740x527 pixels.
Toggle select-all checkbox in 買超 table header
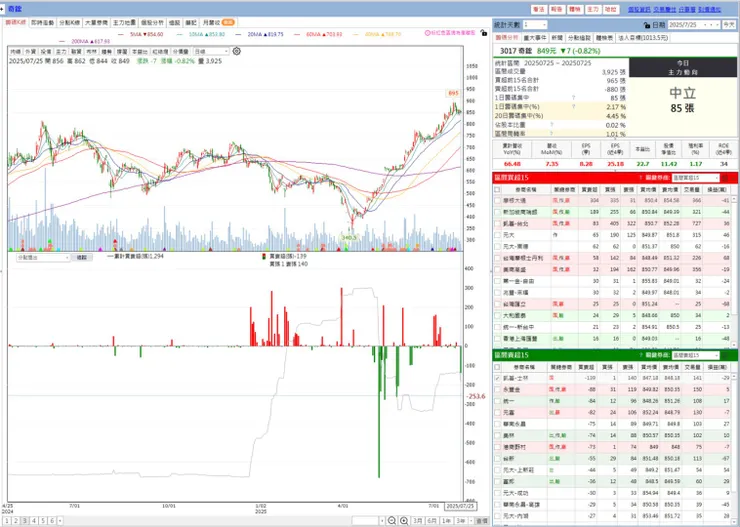[x=497, y=189]
